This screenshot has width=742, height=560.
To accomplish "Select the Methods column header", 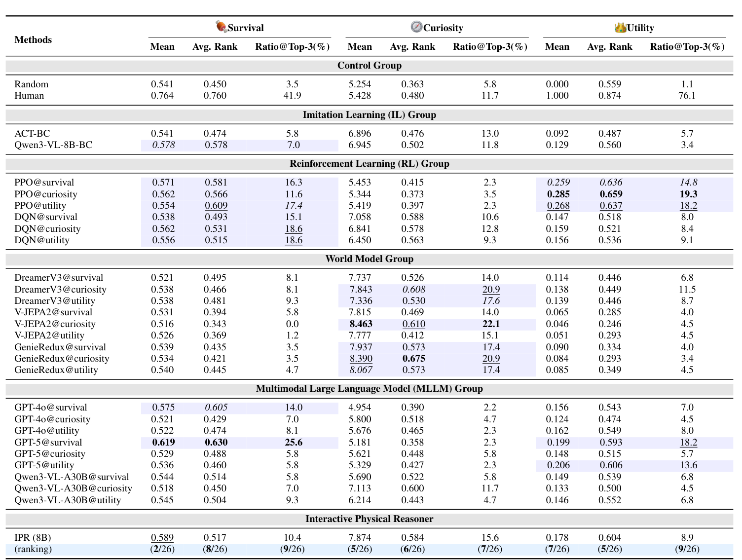I will coord(33,40).
